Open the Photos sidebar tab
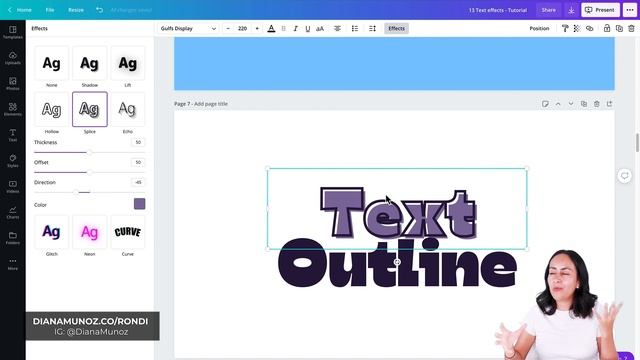Image resolution: width=640 pixels, height=360 pixels. click(13, 84)
